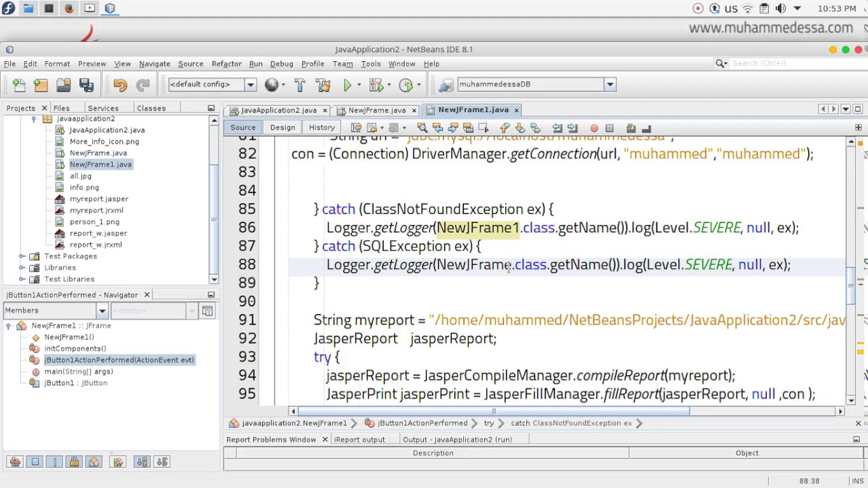Expand the Libraries node
The height and width of the screenshot is (488, 868).
pos(22,268)
